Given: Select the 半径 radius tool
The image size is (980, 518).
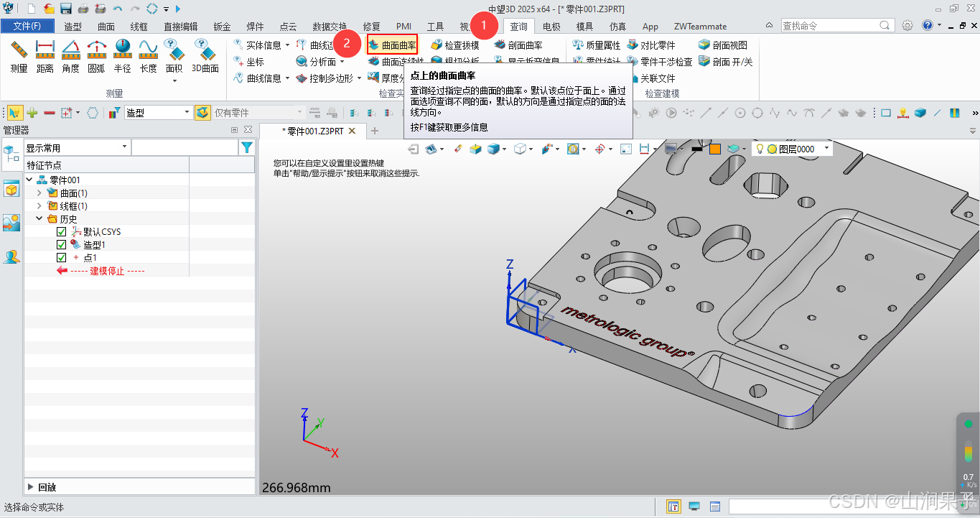Looking at the screenshot, I should 122,57.
